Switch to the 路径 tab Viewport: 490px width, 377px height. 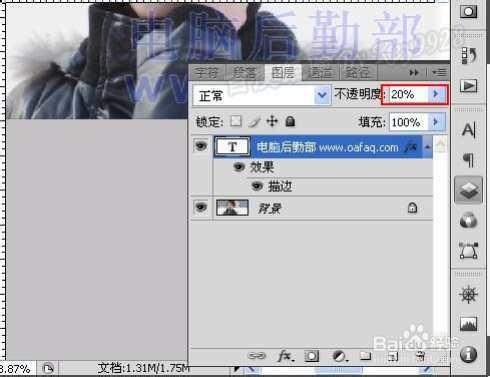[358, 73]
